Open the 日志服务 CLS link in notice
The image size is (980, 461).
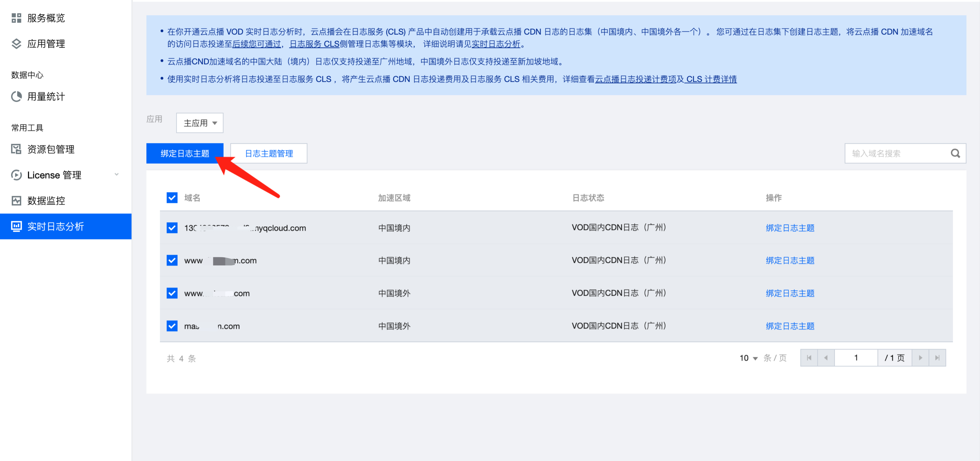(x=314, y=44)
